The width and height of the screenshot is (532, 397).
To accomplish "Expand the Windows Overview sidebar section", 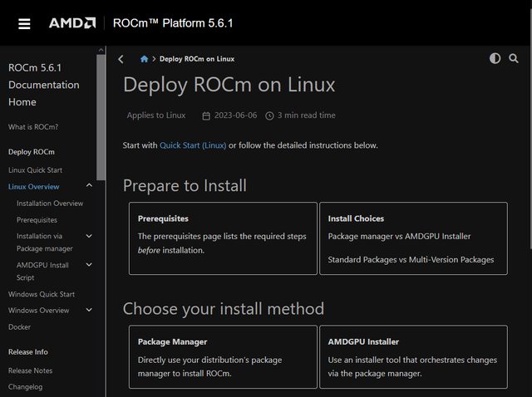I will [89, 311].
